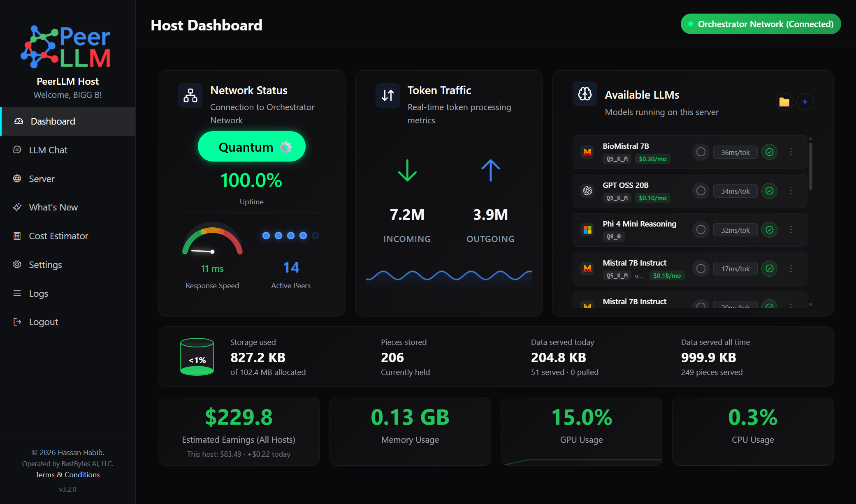Viewport: 856px width, 504px height.
Task: Click the PeerLLM logo
Action: click(x=66, y=47)
